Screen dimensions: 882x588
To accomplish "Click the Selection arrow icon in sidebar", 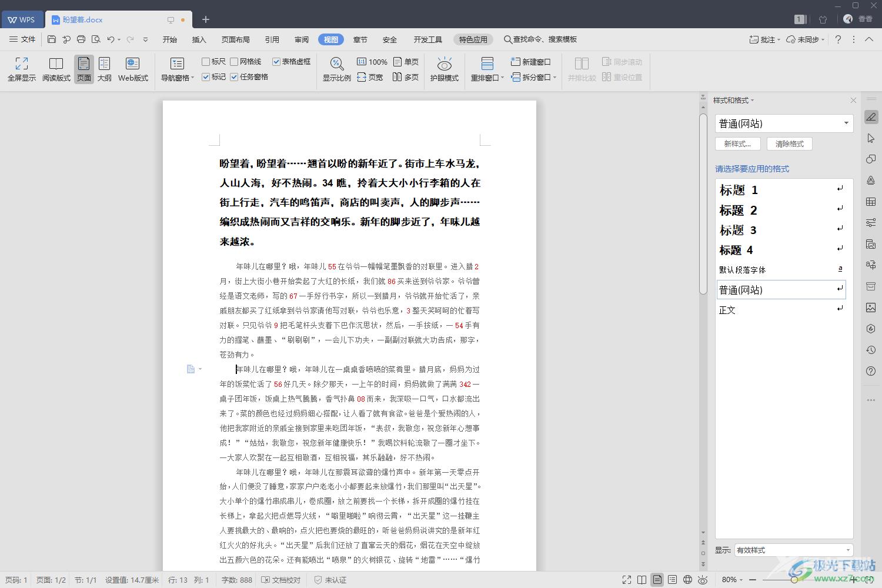I will coord(871,138).
